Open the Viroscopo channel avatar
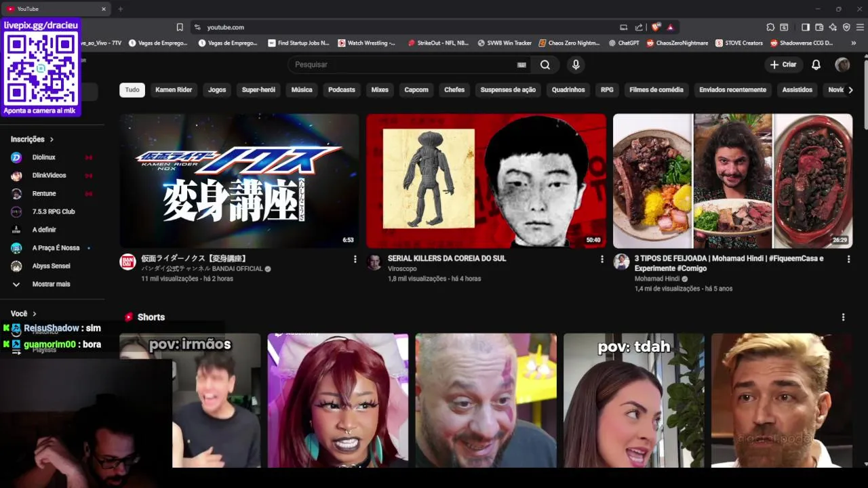Viewport: 868px width, 488px height. click(x=374, y=262)
